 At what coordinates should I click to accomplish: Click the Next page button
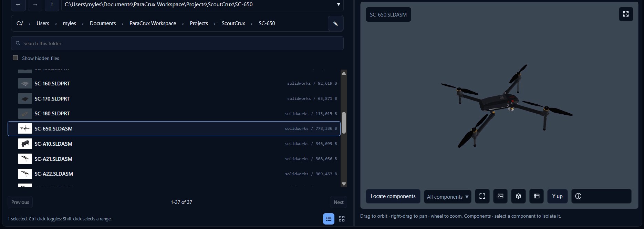tap(338, 202)
